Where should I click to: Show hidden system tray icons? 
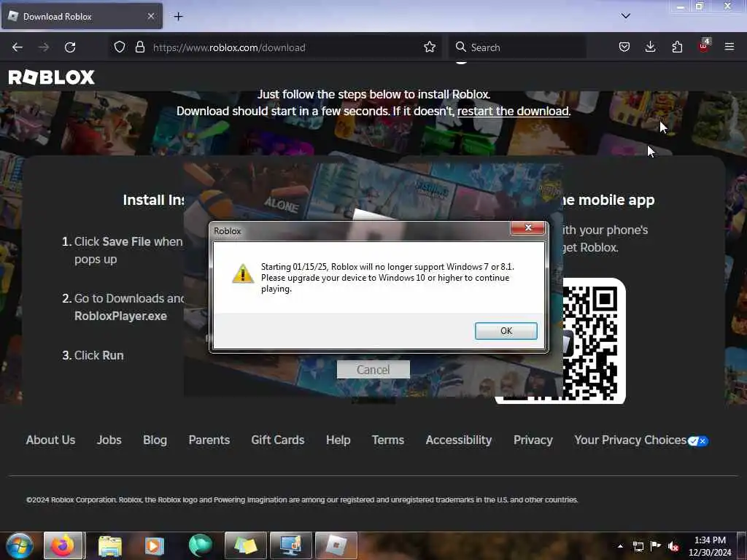[620, 546]
